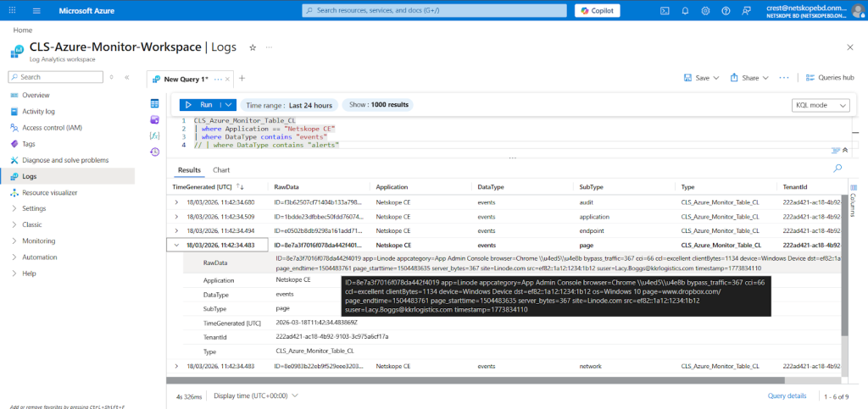Expand the network SubType row
Screen dimensions: 868x409
click(x=176, y=366)
